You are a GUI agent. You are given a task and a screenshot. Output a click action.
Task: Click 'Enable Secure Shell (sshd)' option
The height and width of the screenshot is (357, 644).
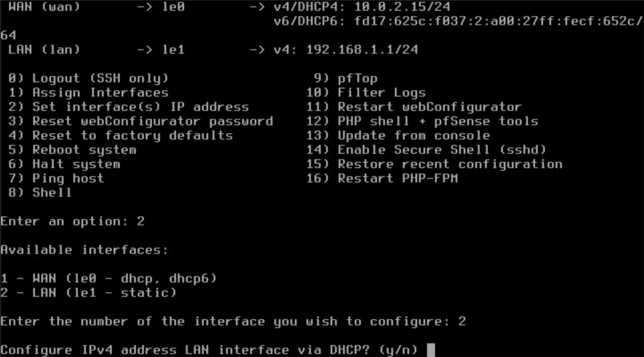tap(442, 150)
